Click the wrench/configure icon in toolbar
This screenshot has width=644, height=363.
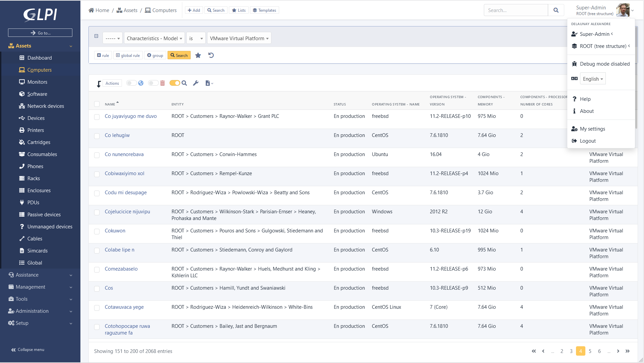click(195, 83)
